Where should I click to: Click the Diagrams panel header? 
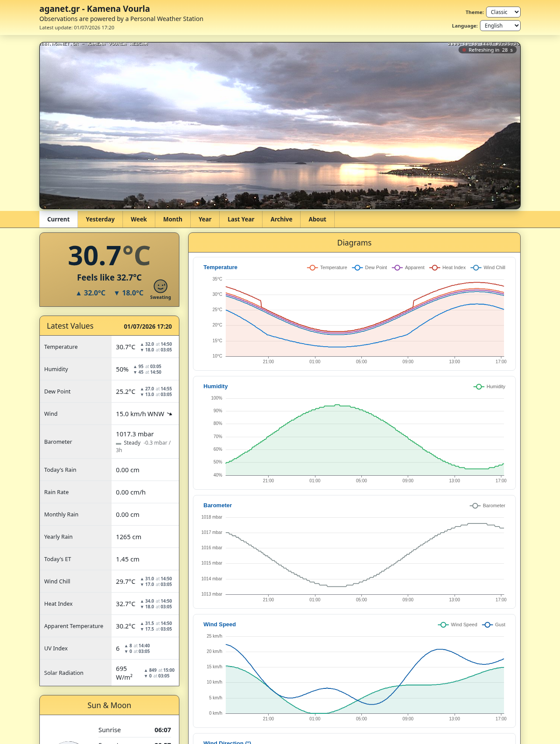tap(354, 243)
